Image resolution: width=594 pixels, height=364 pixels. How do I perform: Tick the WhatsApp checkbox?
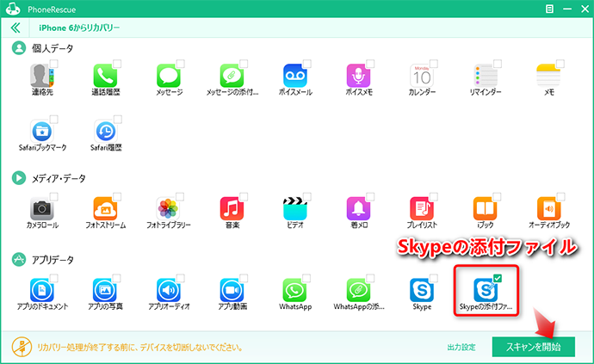point(306,278)
